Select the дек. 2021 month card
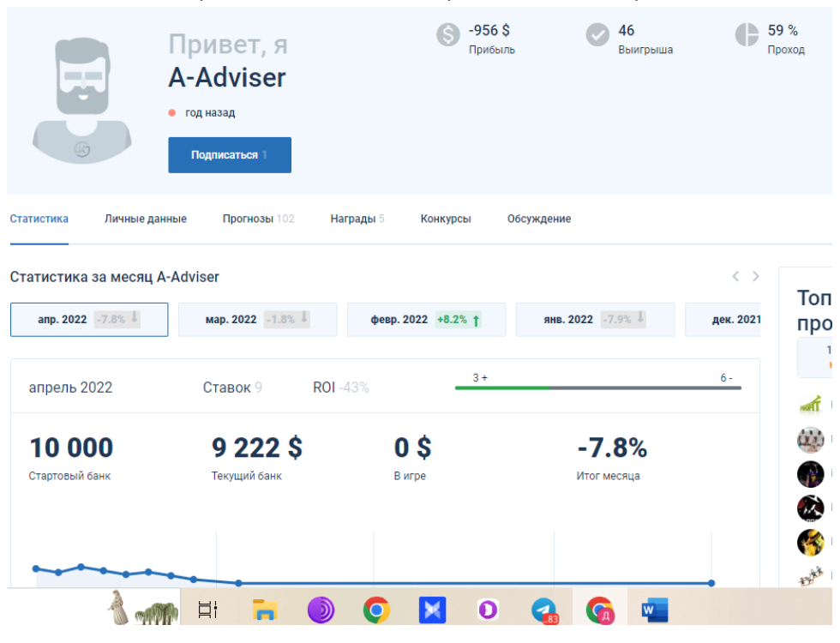840x643 pixels. pyautogui.click(x=723, y=319)
